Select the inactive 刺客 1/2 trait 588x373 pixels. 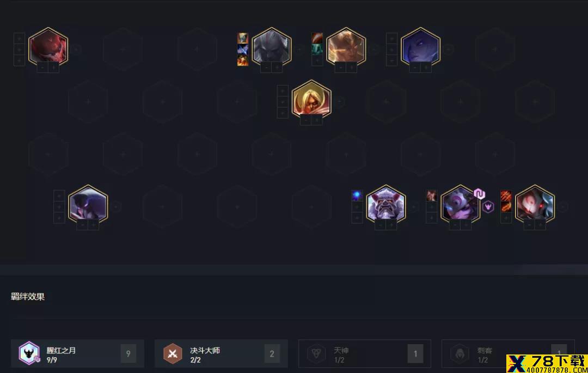point(508,353)
